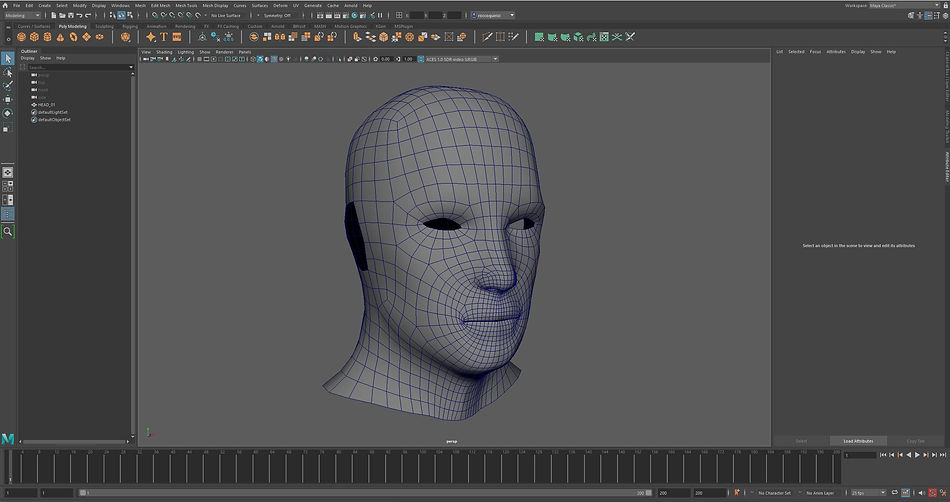The width and height of the screenshot is (950, 502).
Task: Open the viewport Panels menu
Action: pos(245,52)
